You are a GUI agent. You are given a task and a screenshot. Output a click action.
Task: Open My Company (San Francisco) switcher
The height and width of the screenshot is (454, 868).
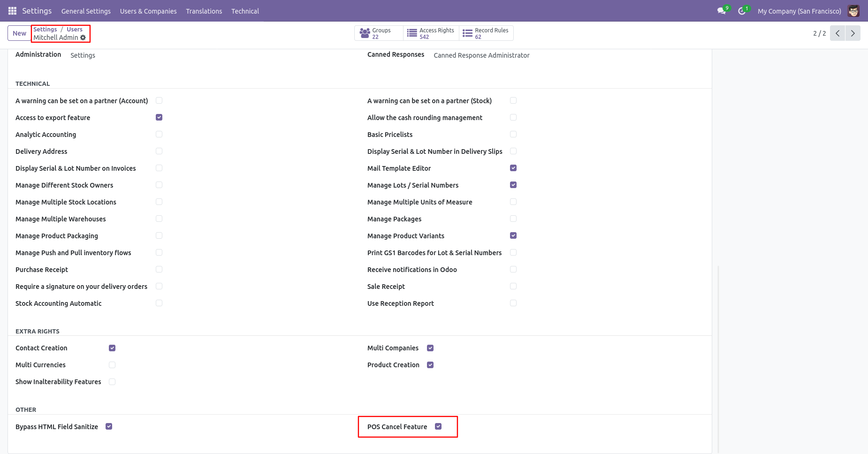(x=799, y=11)
